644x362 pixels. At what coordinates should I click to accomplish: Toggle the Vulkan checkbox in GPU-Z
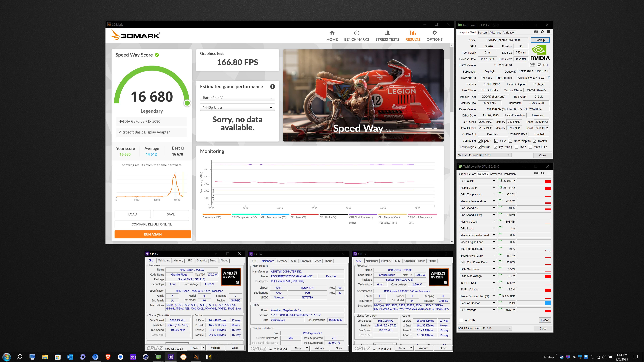(x=480, y=147)
